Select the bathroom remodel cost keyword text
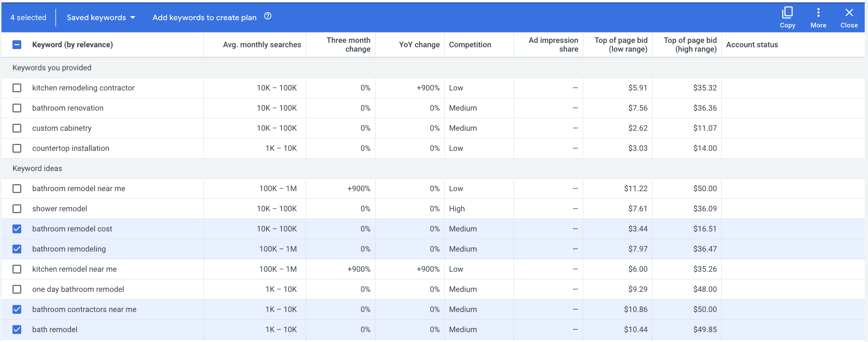The image size is (868, 342). click(72, 229)
